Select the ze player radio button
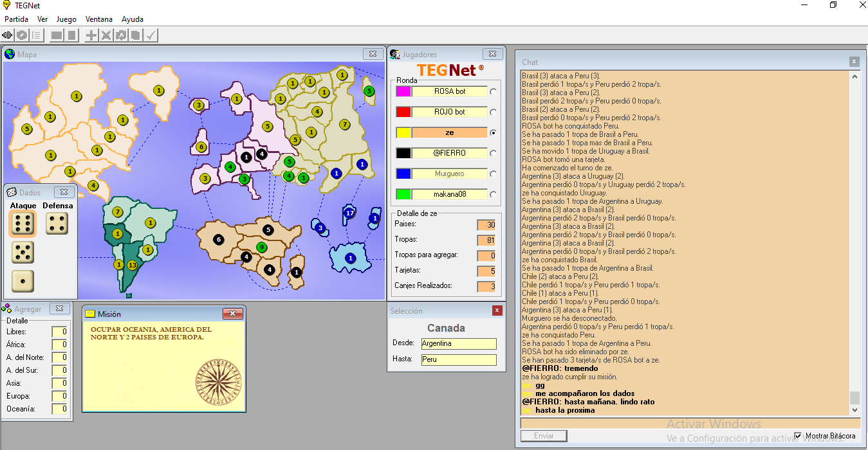Screen dimensions: 868x450 pyautogui.click(x=494, y=132)
